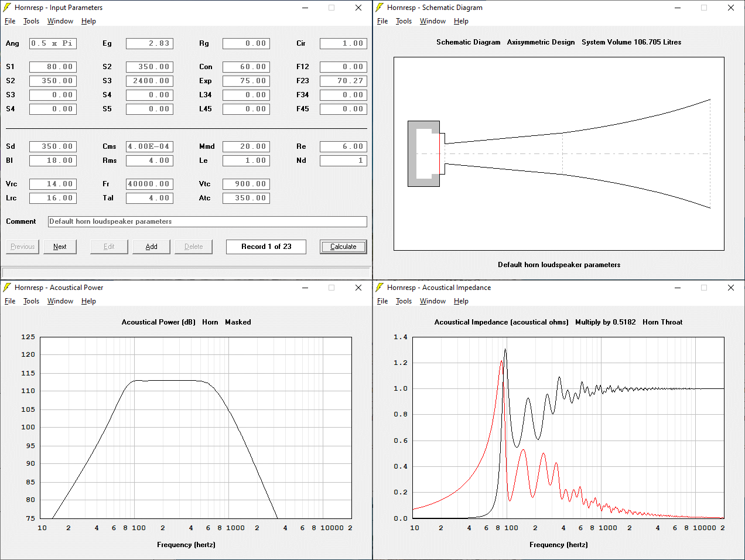Click the lightning icon in Acoustical Impedance title bar

tap(380, 288)
